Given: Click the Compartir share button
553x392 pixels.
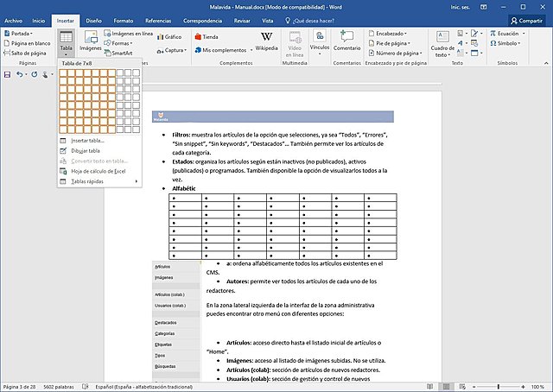Looking at the screenshot, I should (x=527, y=21).
